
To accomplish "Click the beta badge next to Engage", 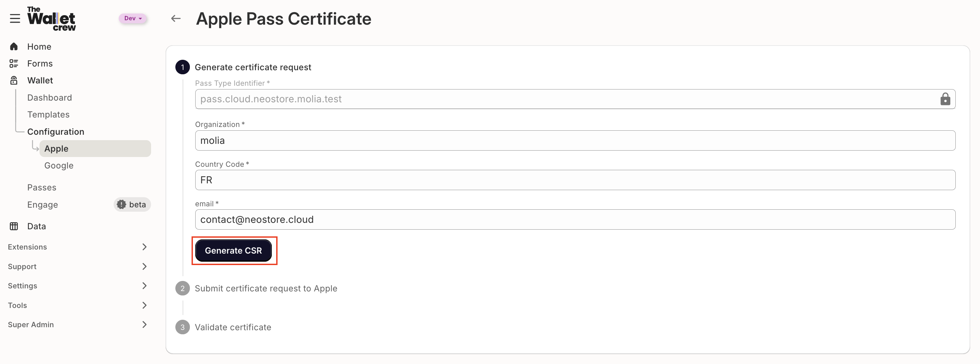I will coord(132,205).
